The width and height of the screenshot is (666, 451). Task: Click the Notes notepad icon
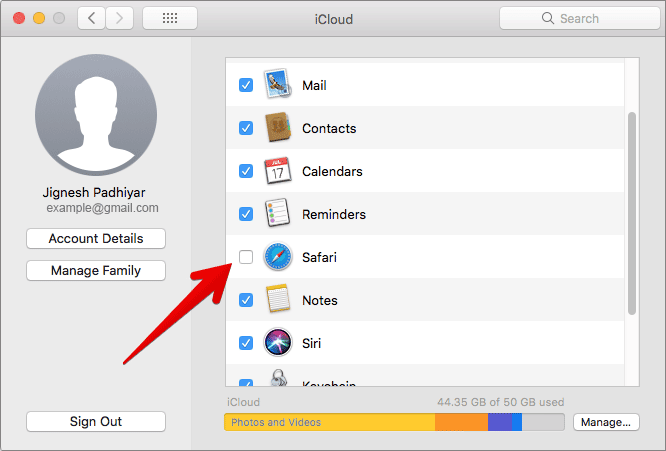click(278, 299)
